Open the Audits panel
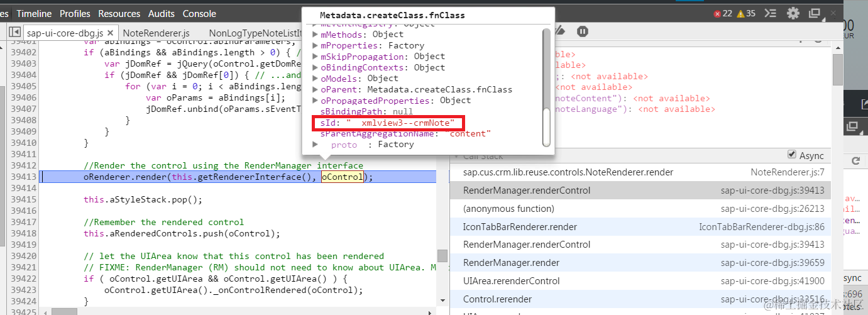Screen dimensions: 868x315 click(x=162, y=13)
